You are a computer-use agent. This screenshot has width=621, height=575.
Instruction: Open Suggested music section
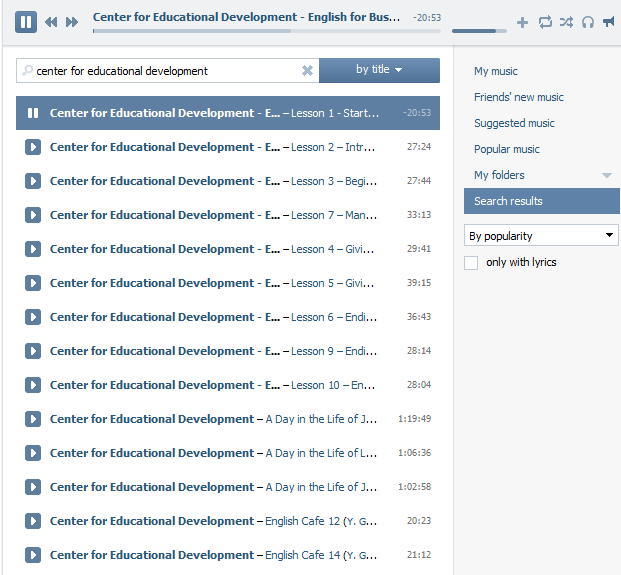tap(514, 123)
